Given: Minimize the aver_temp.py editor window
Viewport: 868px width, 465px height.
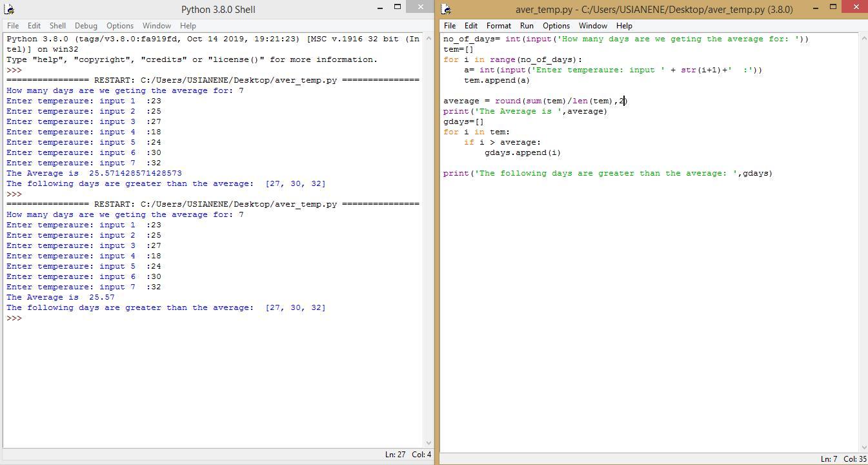Looking at the screenshot, I should coord(816,8).
